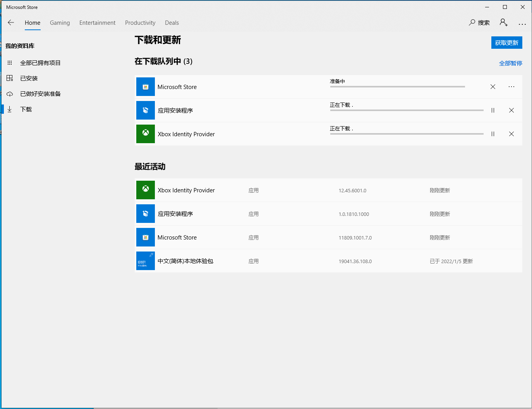Click 中文(简体)本地体验包 thumbnail in recent activity
Screen dimensions: 532x409
click(x=146, y=261)
